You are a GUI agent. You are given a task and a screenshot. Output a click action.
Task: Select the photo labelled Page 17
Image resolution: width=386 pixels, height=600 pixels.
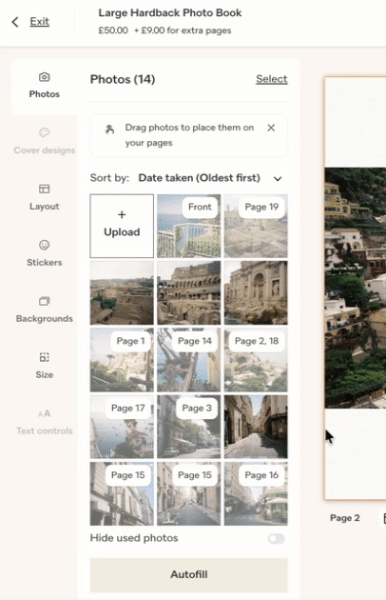122,427
